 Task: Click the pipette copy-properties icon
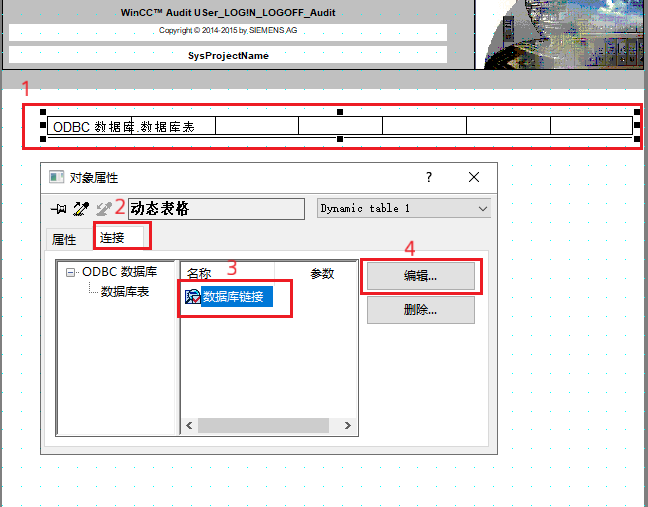(x=81, y=208)
